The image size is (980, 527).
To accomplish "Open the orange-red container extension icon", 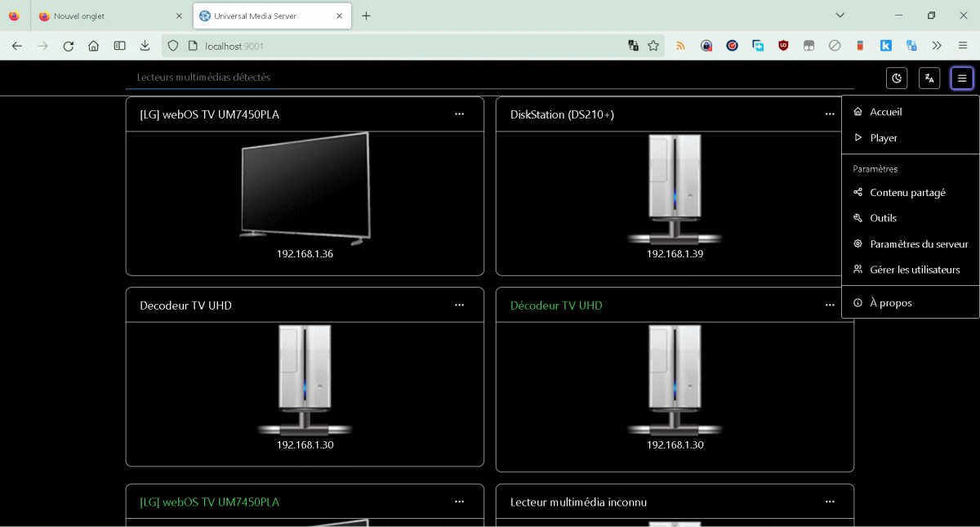I will pos(860,46).
